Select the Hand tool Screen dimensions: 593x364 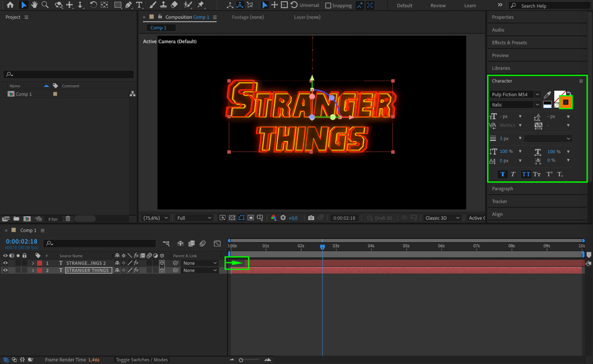pos(34,5)
